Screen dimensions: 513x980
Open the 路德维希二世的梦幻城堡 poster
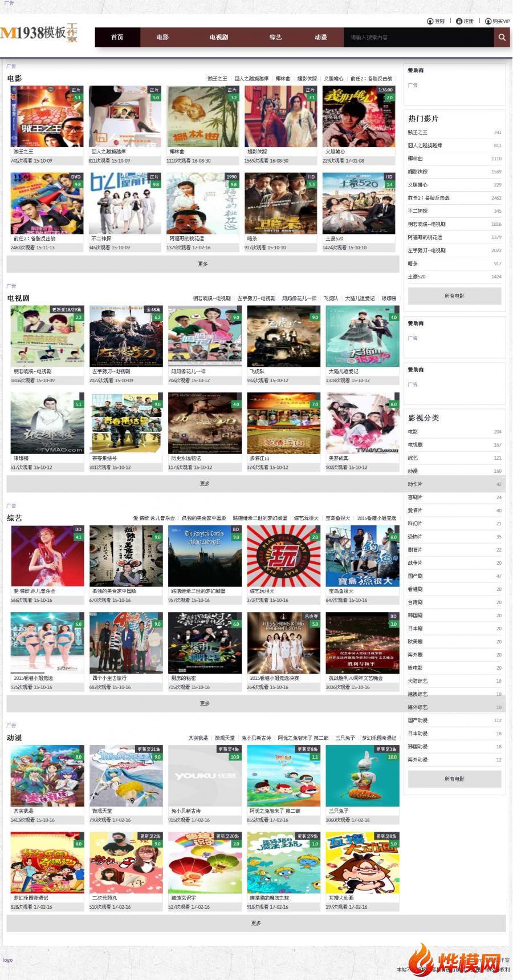205,556
